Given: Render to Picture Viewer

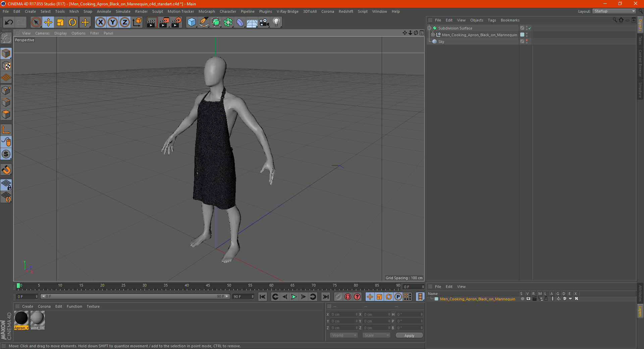Looking at the screenshot, I should tap(164, 22).
